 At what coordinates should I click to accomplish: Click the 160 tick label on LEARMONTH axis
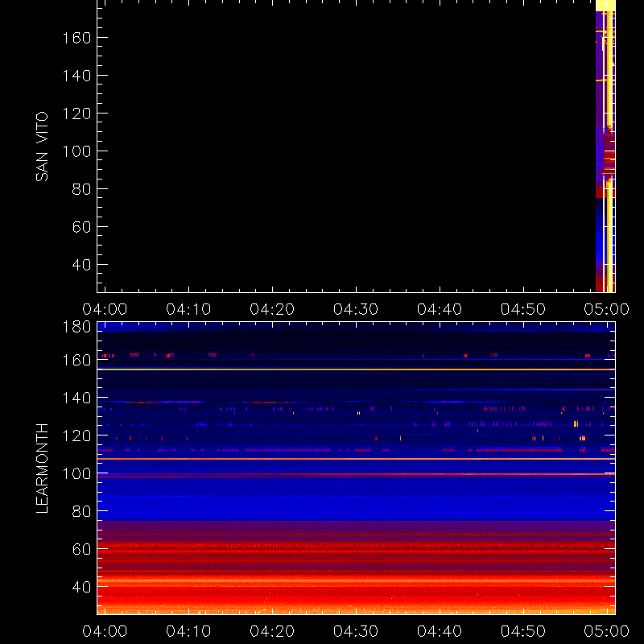coord(76,360)
